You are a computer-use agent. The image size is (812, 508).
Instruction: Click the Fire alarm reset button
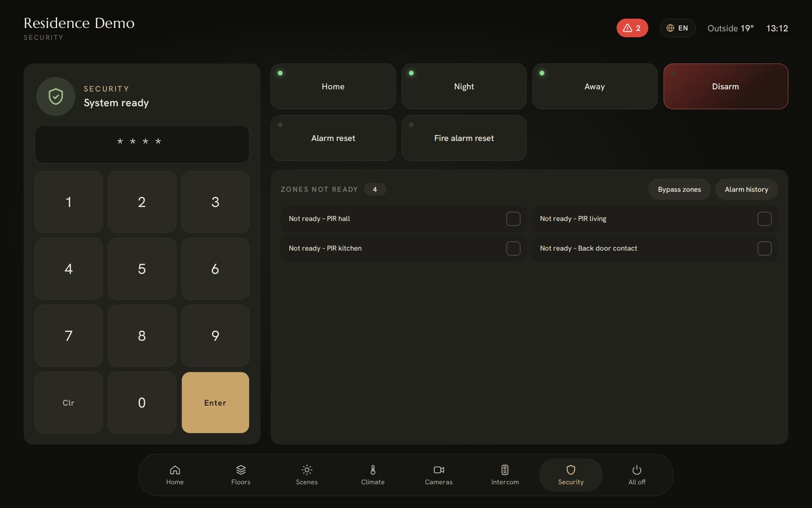pos(464,138)
